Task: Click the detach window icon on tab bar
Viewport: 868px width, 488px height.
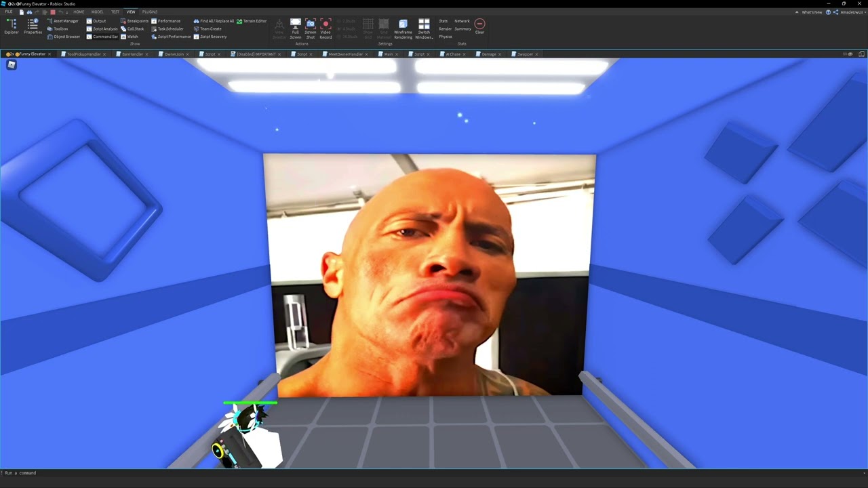Action: 862,54
